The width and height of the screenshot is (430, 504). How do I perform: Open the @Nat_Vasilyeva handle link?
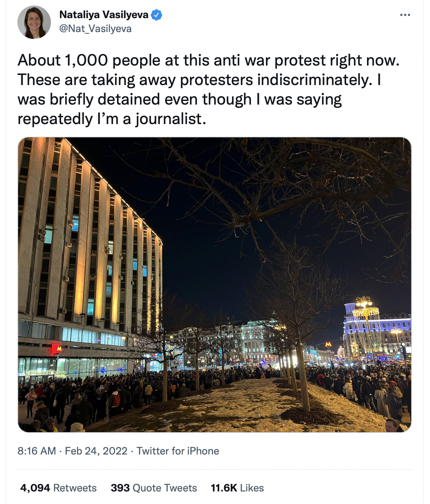(x=95, y=29)
